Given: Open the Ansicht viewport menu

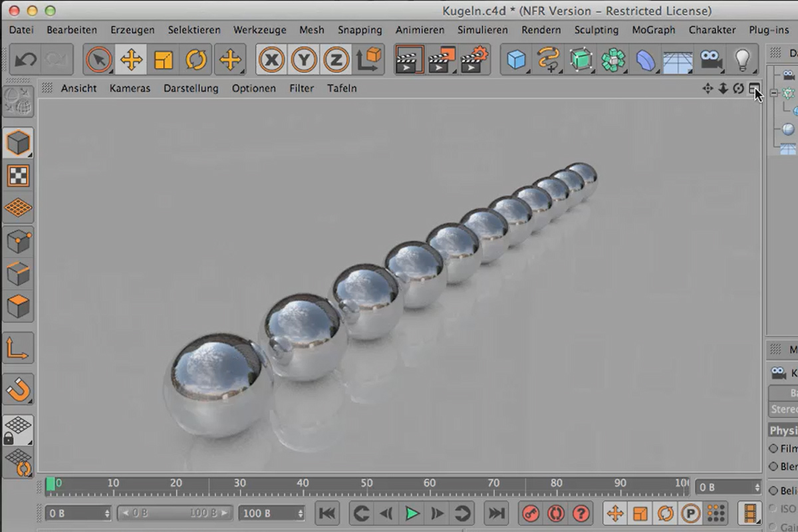Looking at the screenshot, I should click(x=79, y=88).
